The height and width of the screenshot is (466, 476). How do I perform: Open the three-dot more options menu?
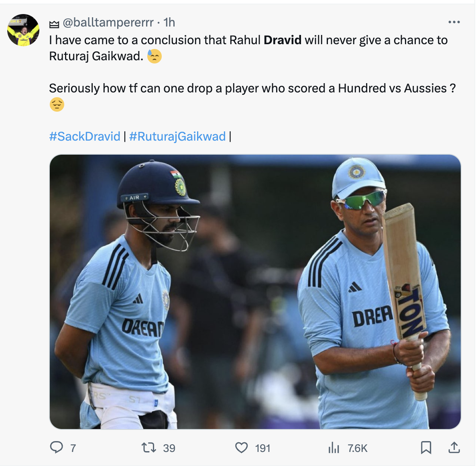(x=454, y=22)
